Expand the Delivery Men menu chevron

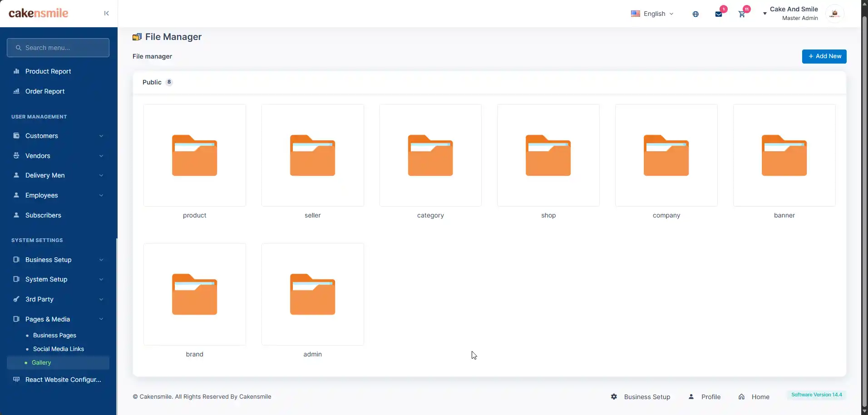[101, 175]
